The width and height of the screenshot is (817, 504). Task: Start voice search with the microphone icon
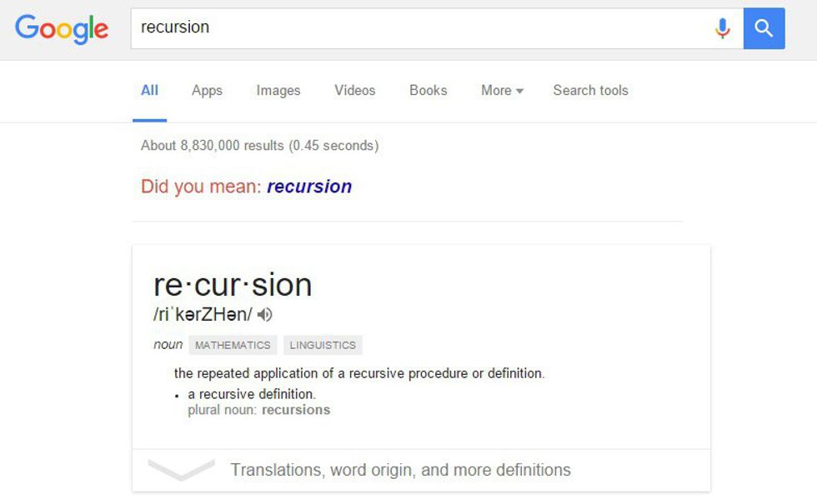(722, 29)
